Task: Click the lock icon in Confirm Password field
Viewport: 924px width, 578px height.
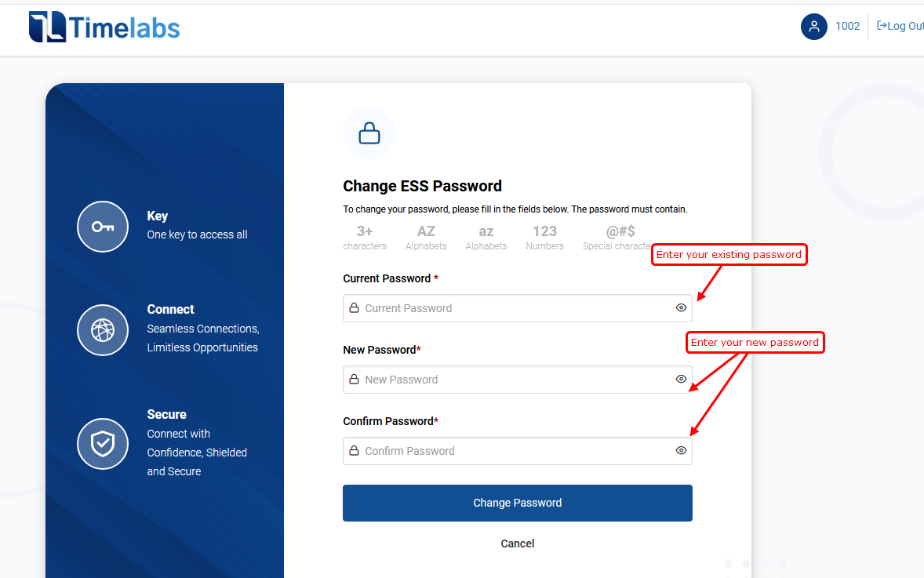Action: click(x=355, y=450)
